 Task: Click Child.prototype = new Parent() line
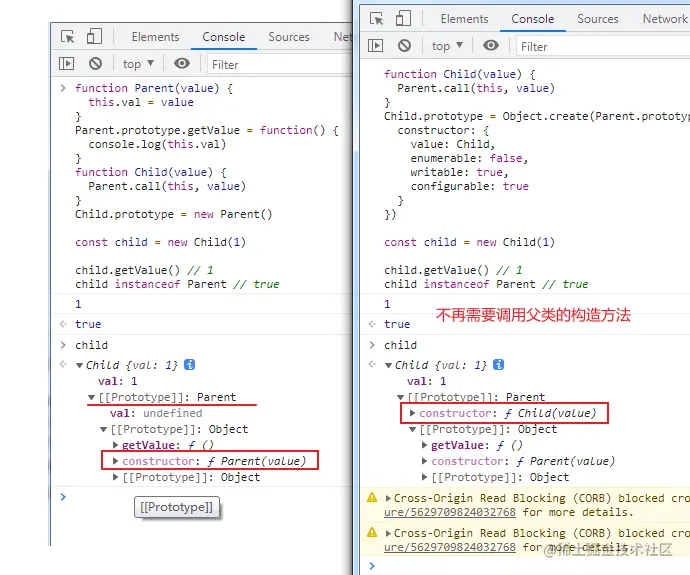tap(173, 214)
